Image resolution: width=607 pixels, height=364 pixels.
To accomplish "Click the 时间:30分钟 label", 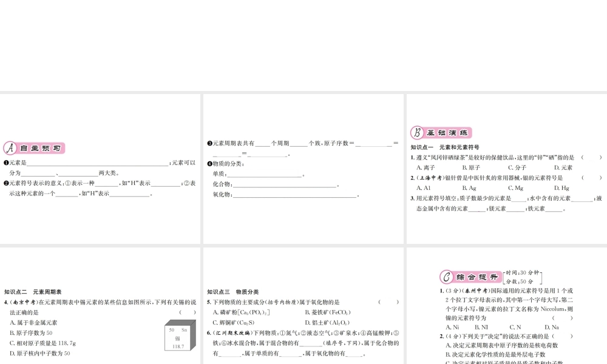I will pyautogui.click(x=522, y=273).
